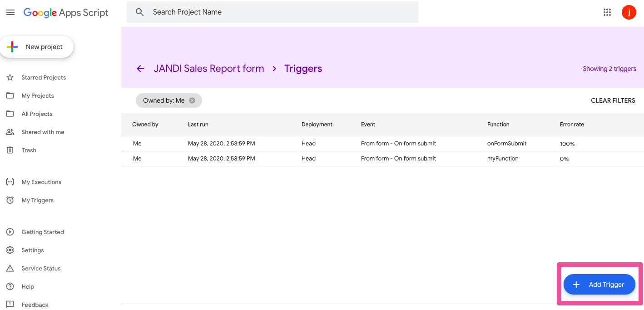Click the Google apps grid icon
Screen dimensions: 644x310
(x=607, y=12)
